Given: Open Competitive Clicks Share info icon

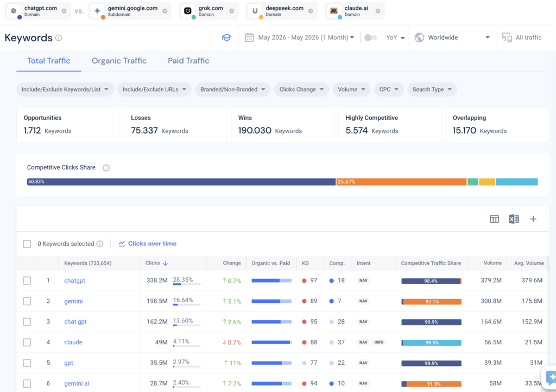Looking at the screenshot, I should (x=106, y=168).
